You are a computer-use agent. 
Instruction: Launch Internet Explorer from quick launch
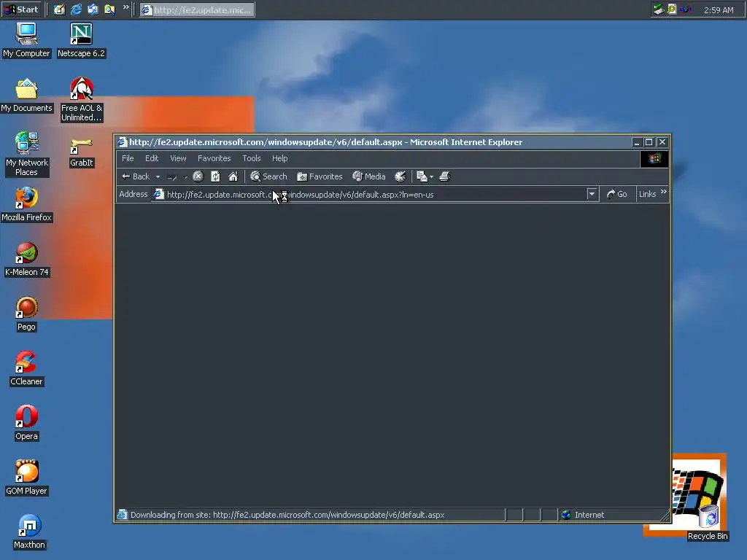(x=76, y=9)
